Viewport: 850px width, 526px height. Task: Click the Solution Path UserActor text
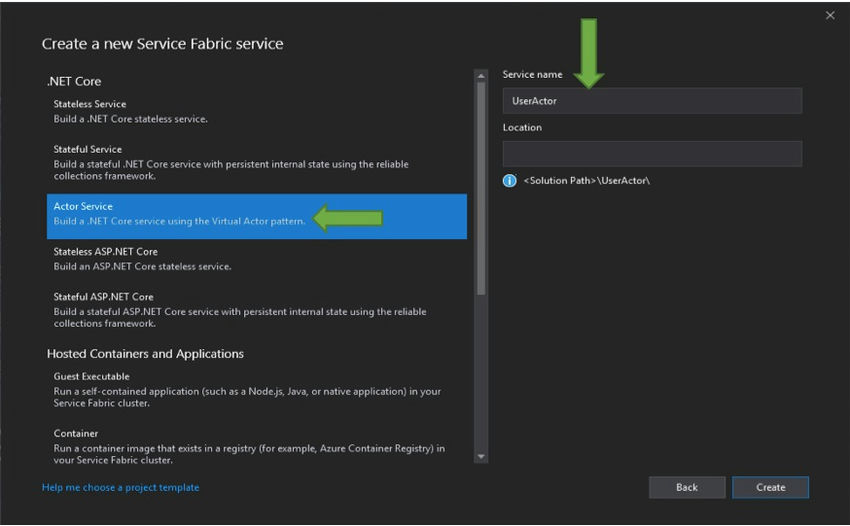point(586,181)
